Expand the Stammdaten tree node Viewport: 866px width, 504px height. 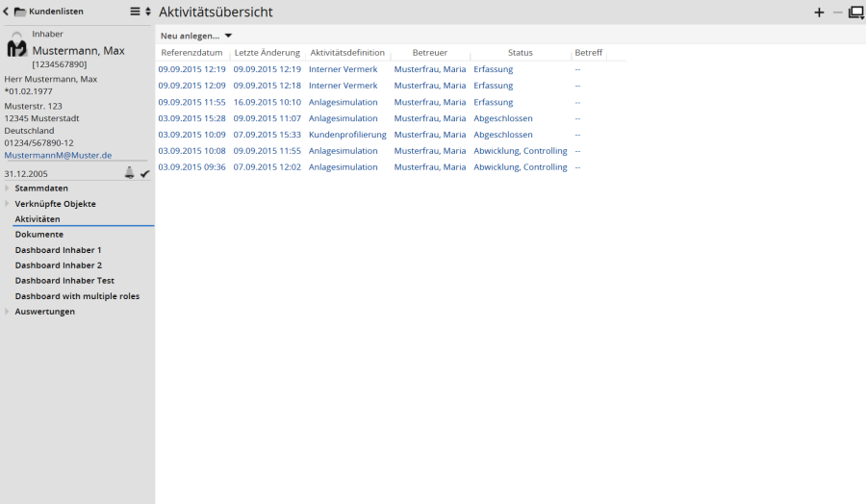[8, 189]
